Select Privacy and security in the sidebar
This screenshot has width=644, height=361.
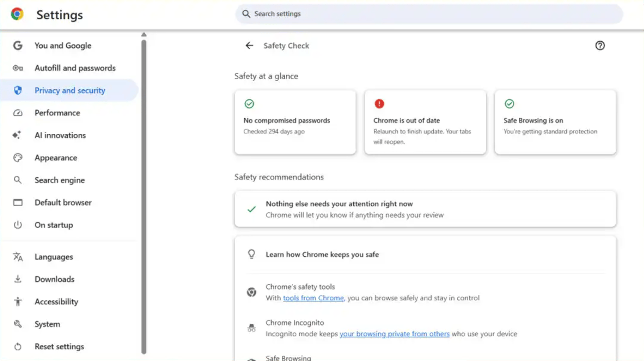coord(70,90)
